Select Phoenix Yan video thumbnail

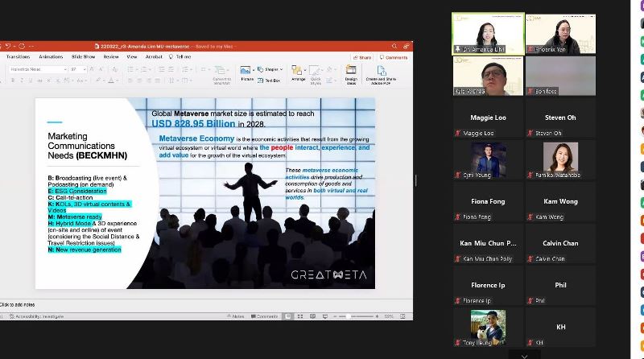pyautogui.click(x=560, y=34)
